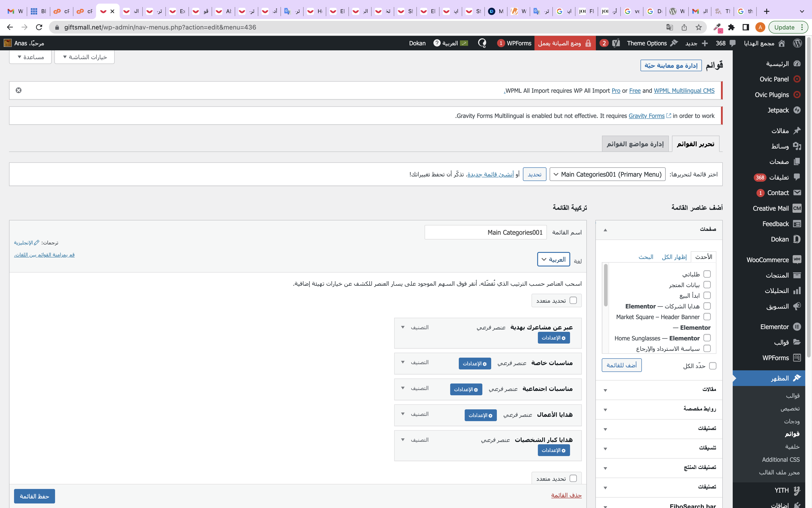Image resolution: width=812 pixels, height=508 pixels.
Task: Open the browser extensions puzzle icon
Action: click(732, 27)
